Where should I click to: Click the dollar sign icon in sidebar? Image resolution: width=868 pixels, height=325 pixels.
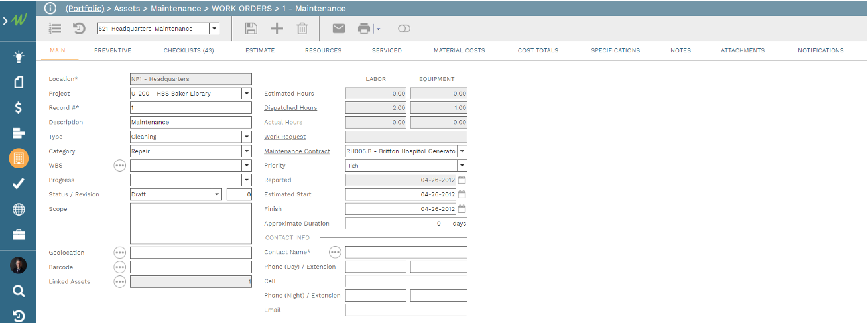[19, 108]
